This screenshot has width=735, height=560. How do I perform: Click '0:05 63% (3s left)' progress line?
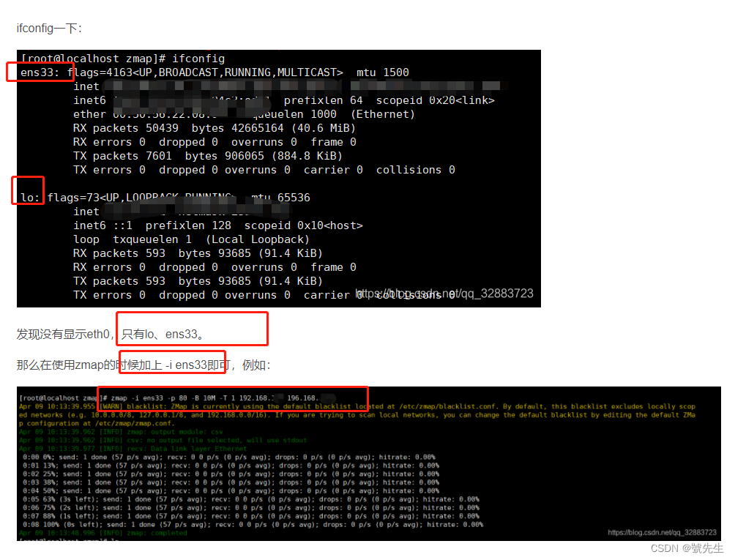coord(251,499)
